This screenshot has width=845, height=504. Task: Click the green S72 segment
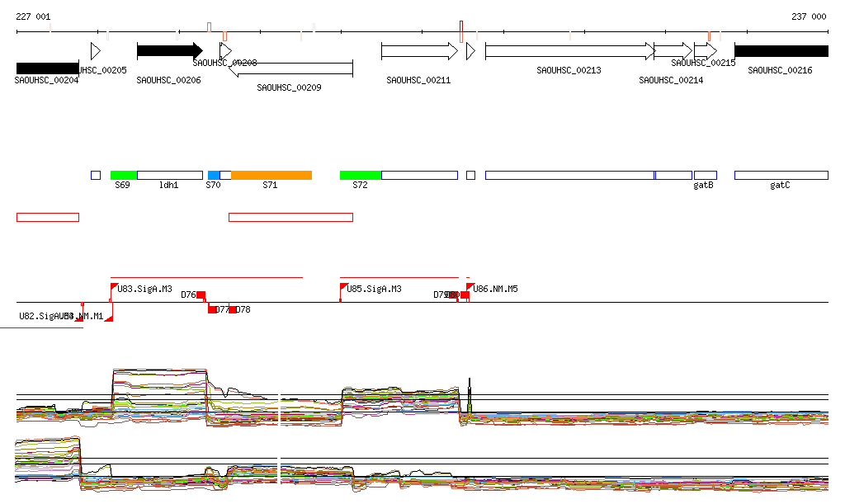361,175
